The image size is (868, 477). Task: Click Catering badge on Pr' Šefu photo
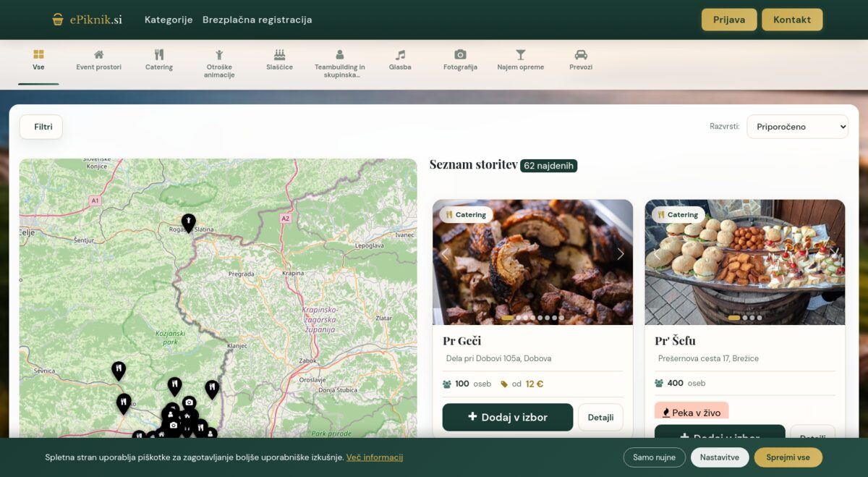(678, 214)
